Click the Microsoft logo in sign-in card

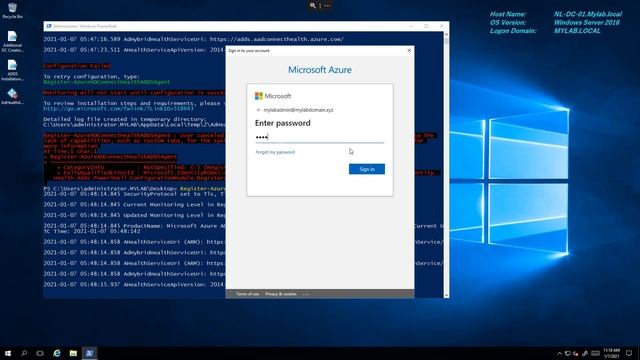point(273,96)
